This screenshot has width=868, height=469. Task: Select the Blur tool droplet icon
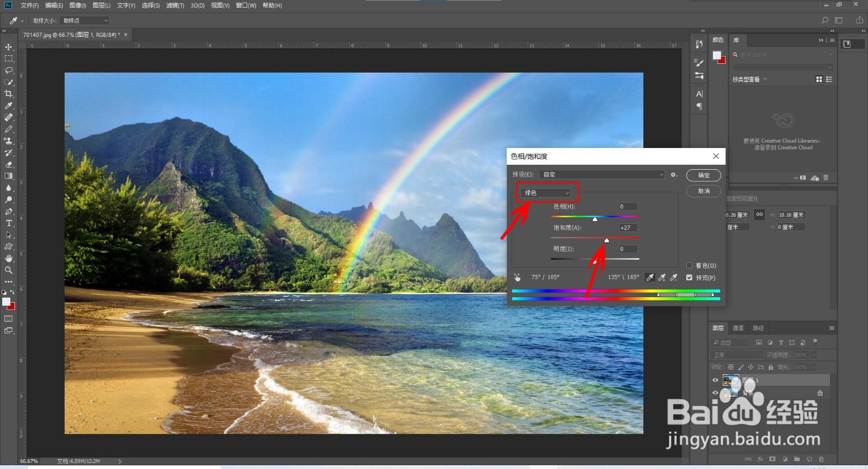(x=9, y=188)
